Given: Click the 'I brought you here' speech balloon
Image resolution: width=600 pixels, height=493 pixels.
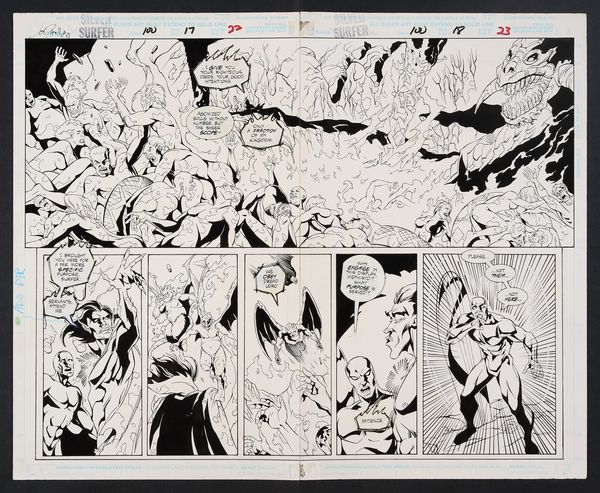Looking at the screenshot, I should click(x=72, y=268).
